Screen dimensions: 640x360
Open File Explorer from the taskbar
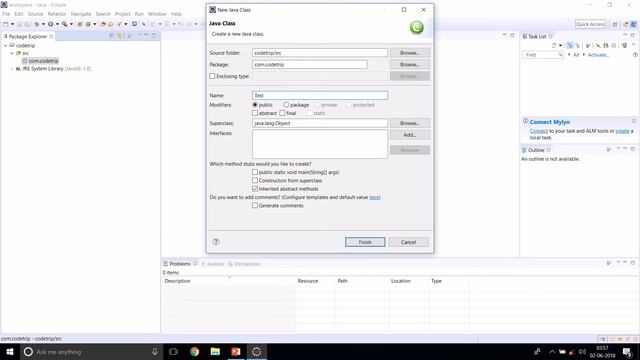tap(215, 351)
